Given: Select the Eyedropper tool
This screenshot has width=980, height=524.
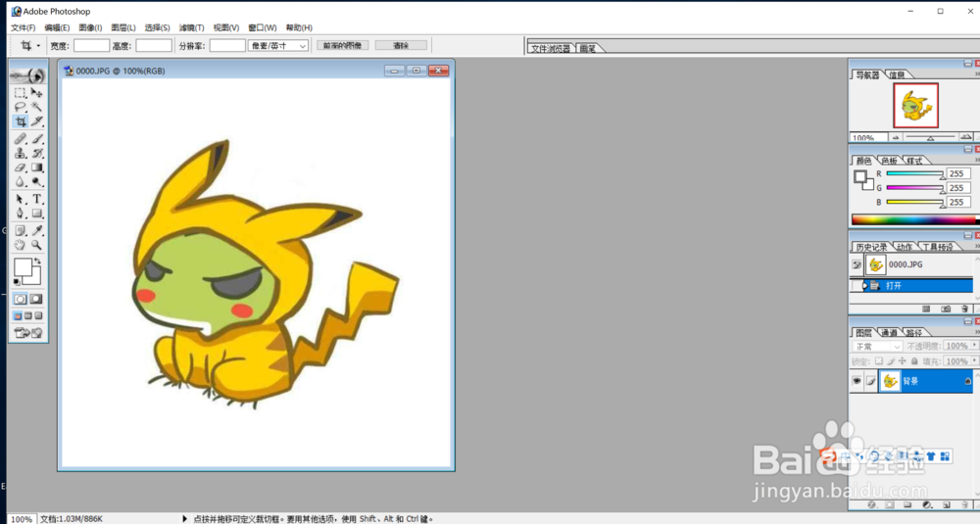Looking at the screenshot, I should point(37,231).
